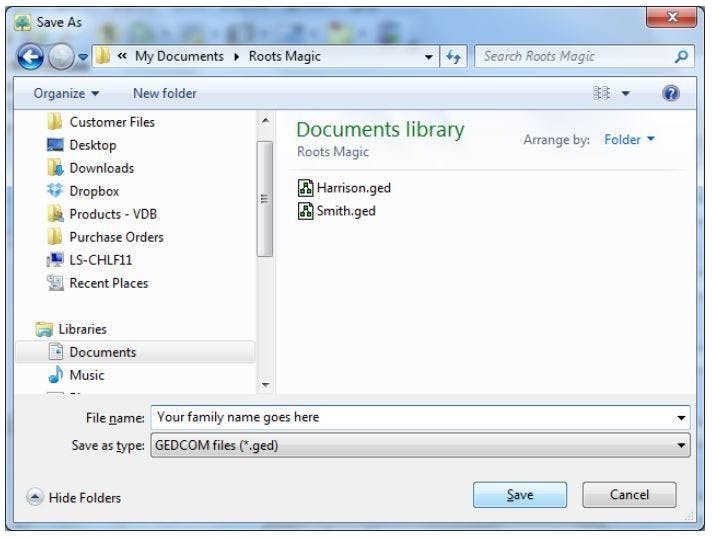Click the Smith.ged file icon
Image resolution: width=712 pixels, height=539 pixels.
coord(306,211)
